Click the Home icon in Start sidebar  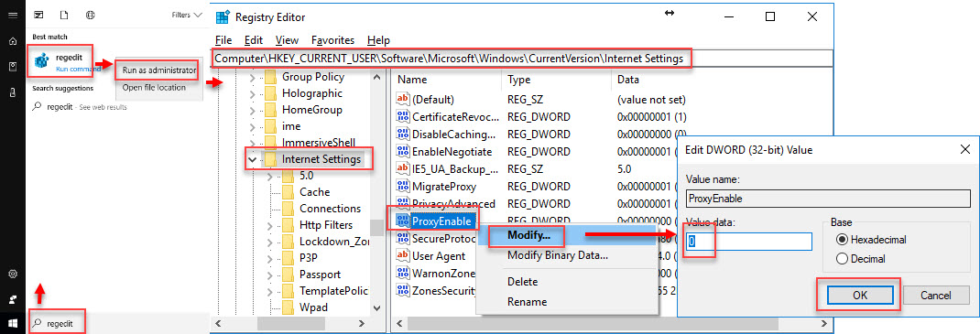13,41
